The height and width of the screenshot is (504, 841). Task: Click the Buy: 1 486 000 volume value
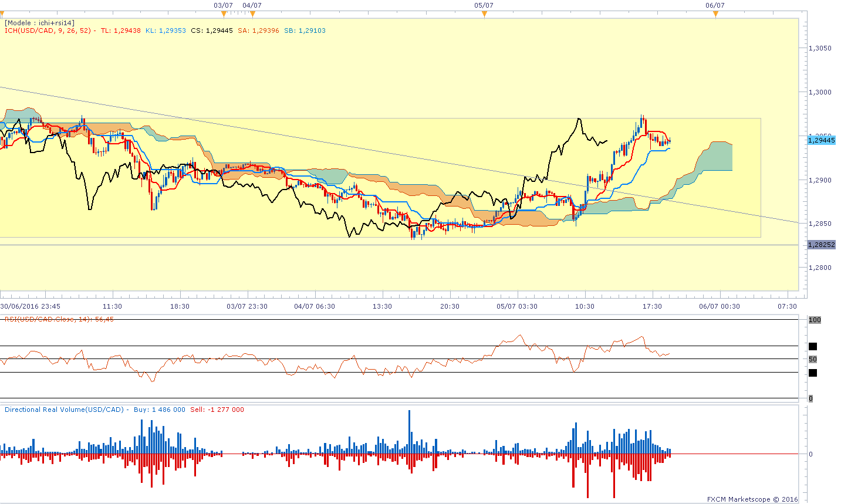coord(160,410)
